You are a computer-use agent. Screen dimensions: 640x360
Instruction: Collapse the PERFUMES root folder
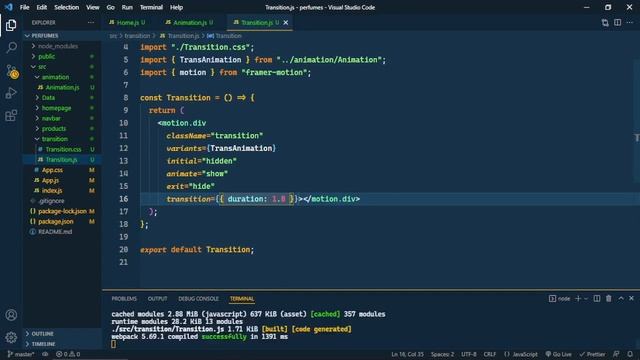coord(62,36)
